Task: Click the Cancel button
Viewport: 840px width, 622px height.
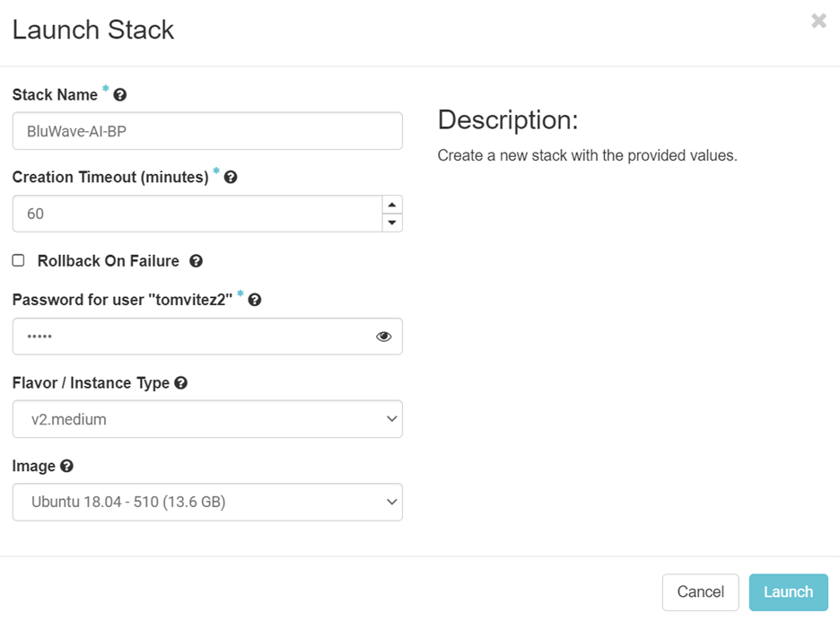Action: (700, 592)
